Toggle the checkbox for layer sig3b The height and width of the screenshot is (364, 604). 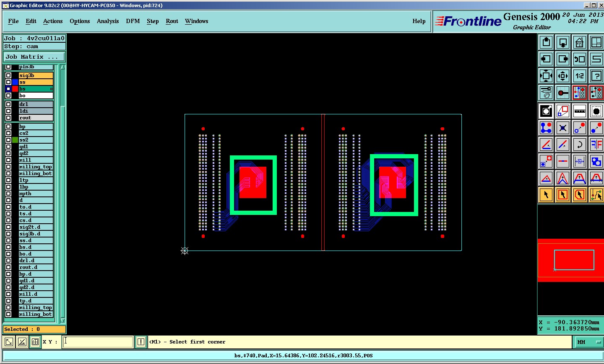tap(8, 75)
